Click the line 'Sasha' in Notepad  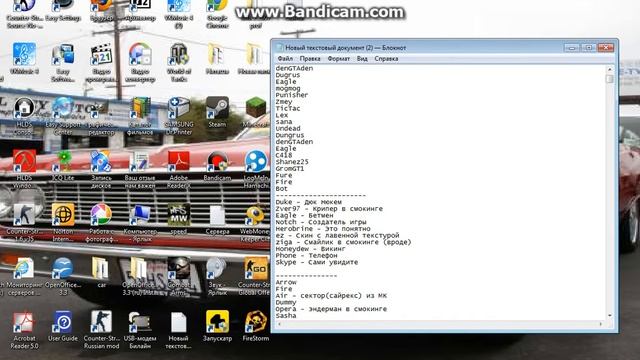click(x=286, y=316)
